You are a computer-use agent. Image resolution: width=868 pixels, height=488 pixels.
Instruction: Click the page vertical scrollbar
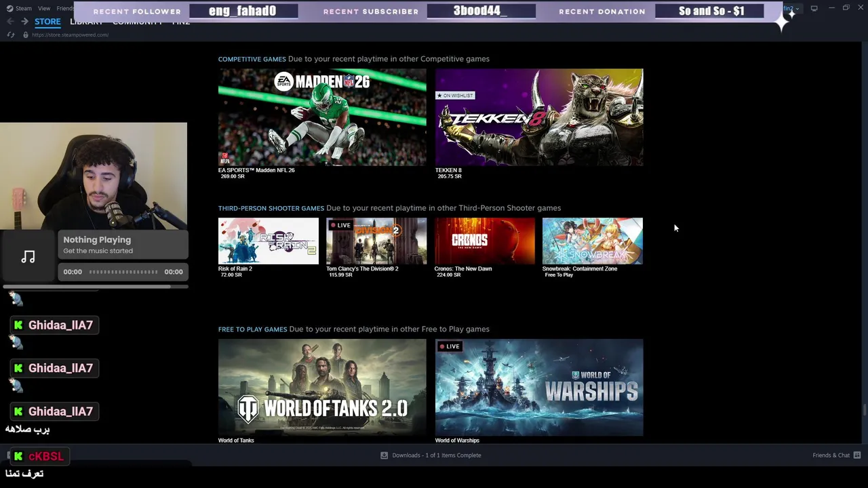(x=864, y=410)
